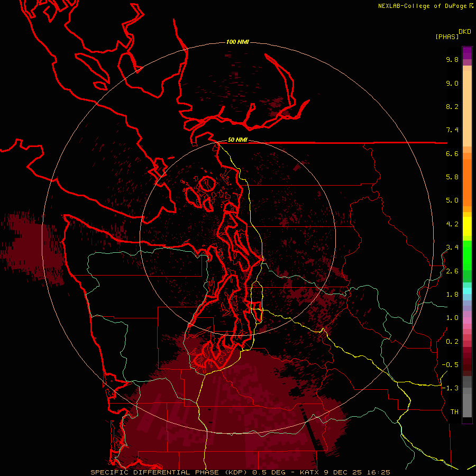
Task: Click the 1.0 scale value
Action: pyautogui.click(x=452, y=318)
